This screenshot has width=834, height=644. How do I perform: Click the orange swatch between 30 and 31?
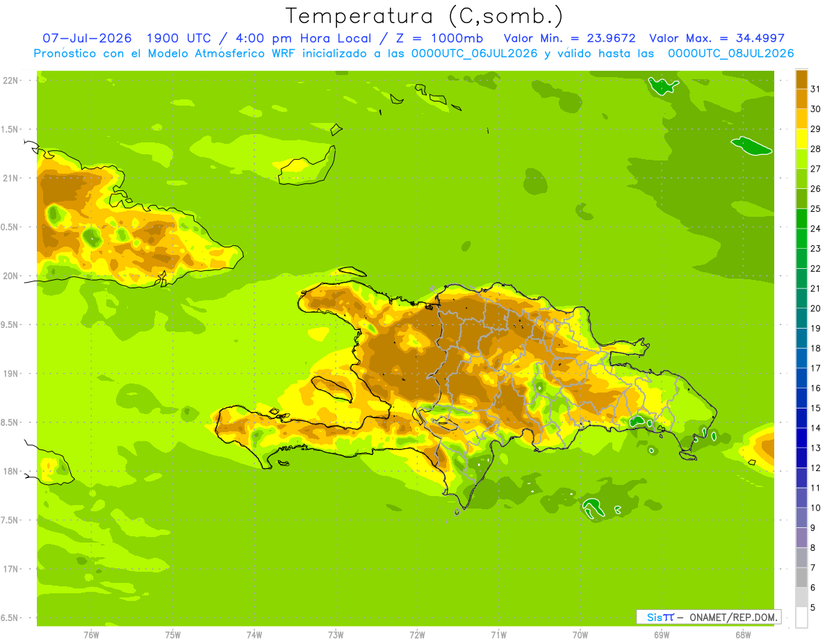801,99
